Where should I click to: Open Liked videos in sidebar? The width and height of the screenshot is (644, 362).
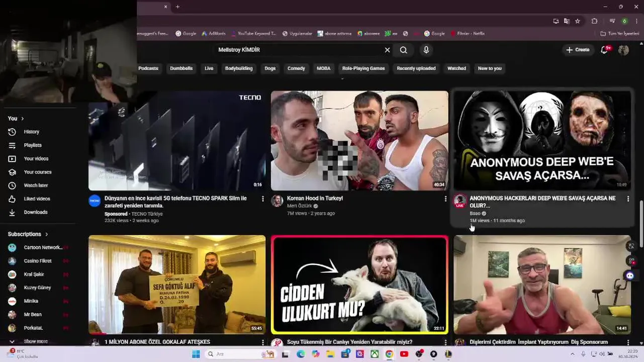pyautogui.click(x=38, y=199)
